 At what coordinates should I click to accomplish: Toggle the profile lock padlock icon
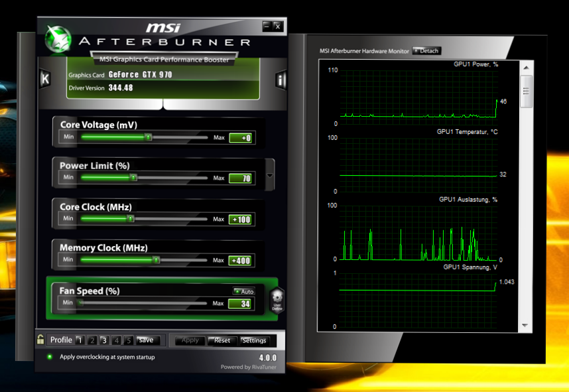tap(40, 340)
